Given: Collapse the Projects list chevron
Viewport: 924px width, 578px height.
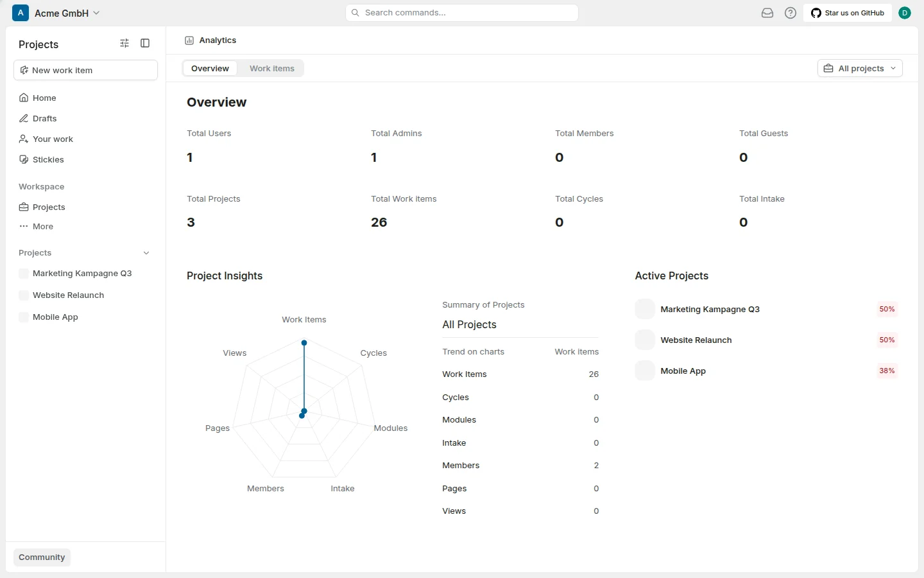Looking at the screenshot, I should [x=146, y=253].
